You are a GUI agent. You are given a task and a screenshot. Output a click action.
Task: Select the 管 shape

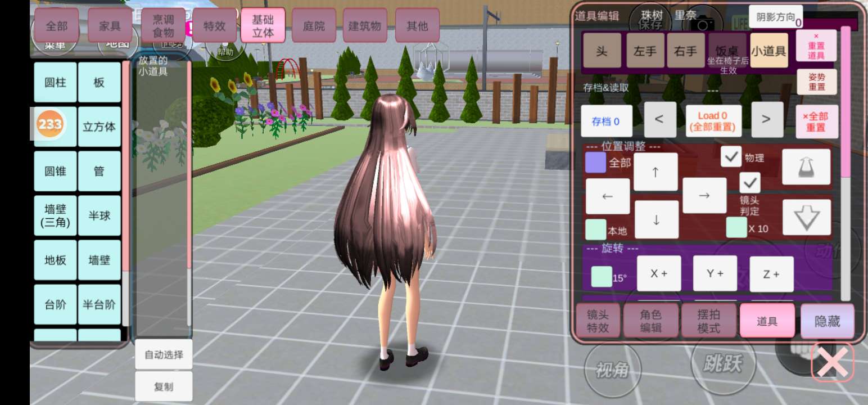99,171
